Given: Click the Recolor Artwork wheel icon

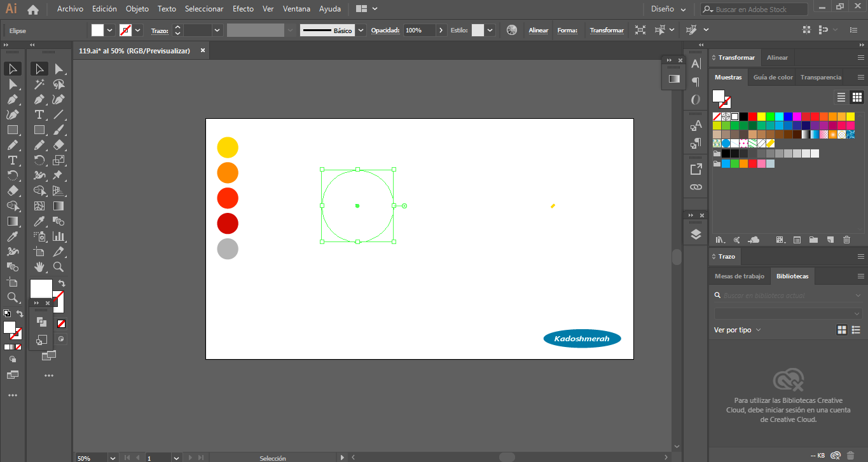Looking at the screenshot, I should point(512,30).
